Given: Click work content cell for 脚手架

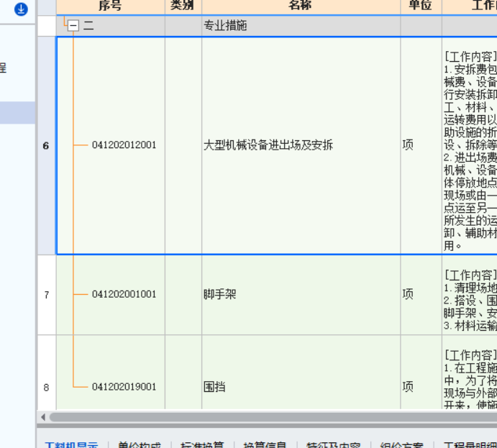Looking at the screenshot, I should click(x=470, y=295).
